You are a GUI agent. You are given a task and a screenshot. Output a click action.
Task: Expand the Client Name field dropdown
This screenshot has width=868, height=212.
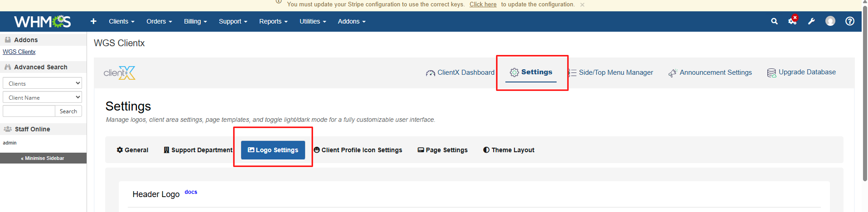coord(42,97)
